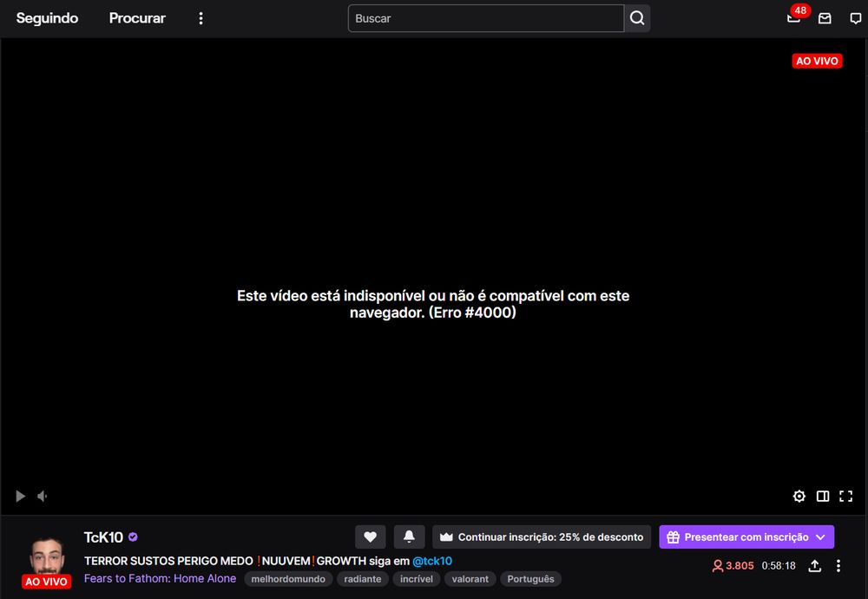This screenshot has height=599, width=868.
Task: Click the Buscar search field
Action: 486,18
